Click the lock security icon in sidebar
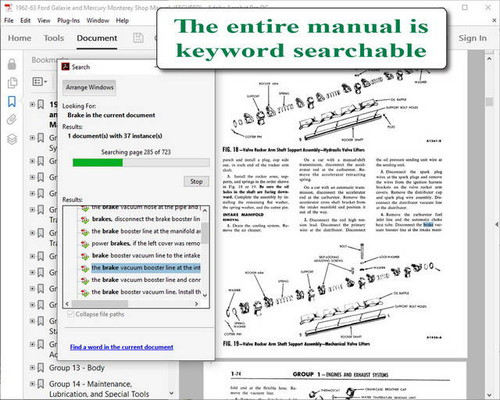The height and width of the screenshot is (400, 500). pyautogui.click(x=12, y=64)
